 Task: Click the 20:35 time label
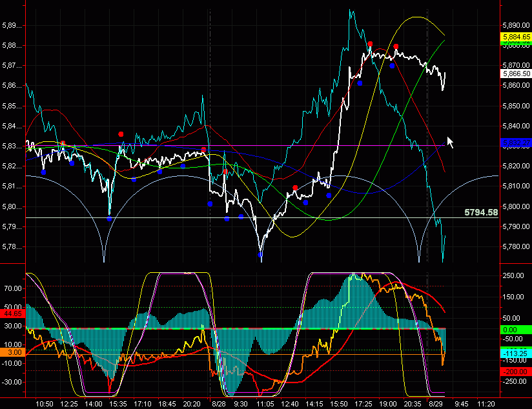pyautogui.click(x=412, y=404)
